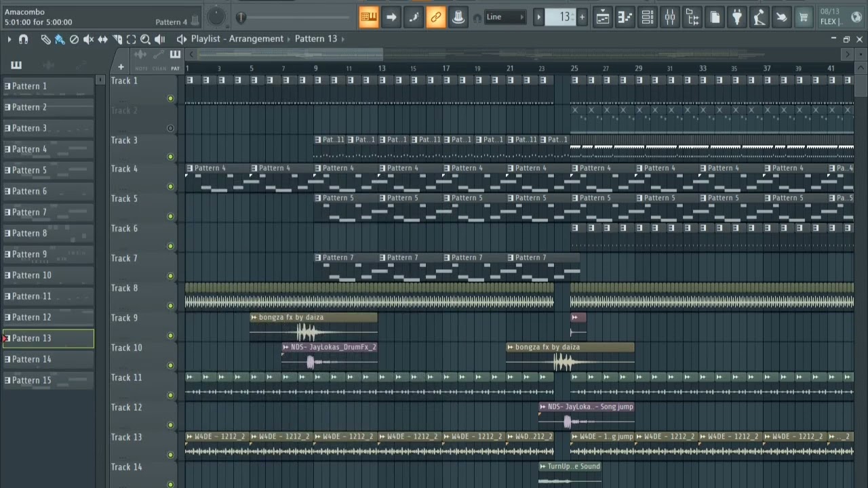Open the playlist options menu arrow
This screenshot has width=868, height=488.
click(9, 39)
